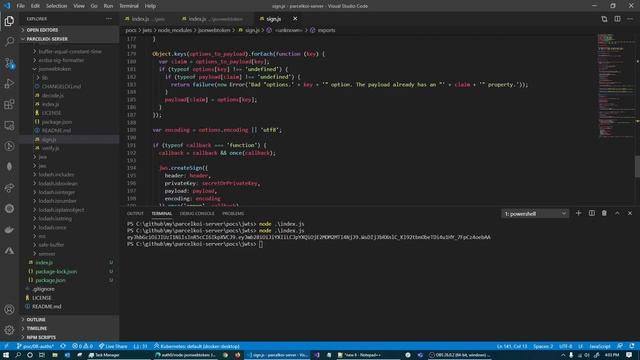Click the split editor right icon
The height and width of the screenshot is (360, 640).
coord(617,19)
